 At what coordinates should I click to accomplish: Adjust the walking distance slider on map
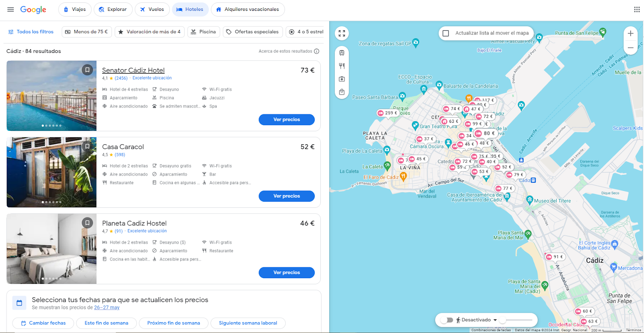[x=516, y=320]
